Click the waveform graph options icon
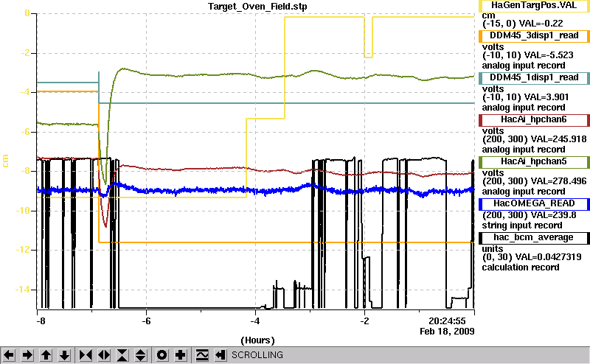Image resolution: width=590 pixels, height=364 pixels. (x=202, y=355)
